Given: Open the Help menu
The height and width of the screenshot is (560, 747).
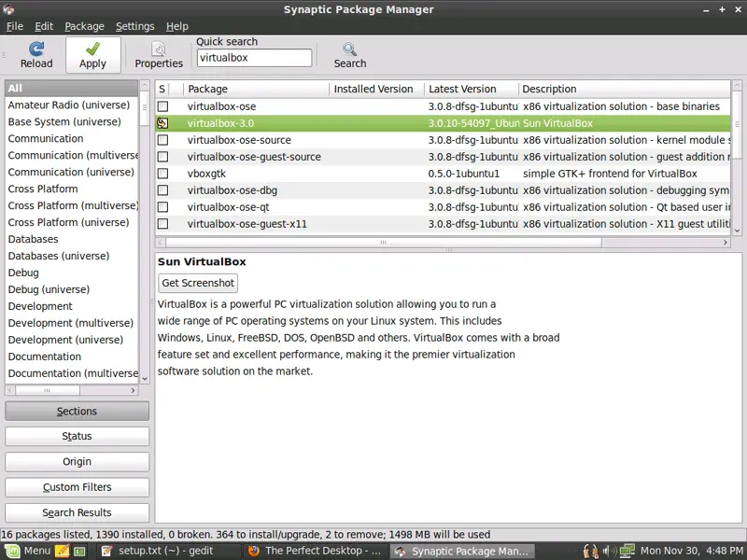Looking at the screenshot, I should [177, 26].
